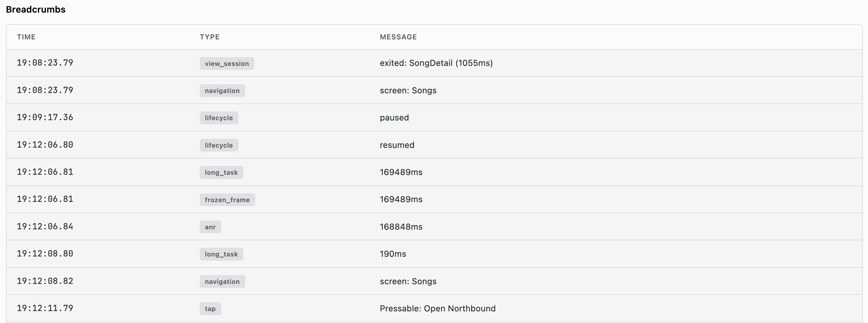
Task: Select the long_task badge with 190ms
Action: 222,254
